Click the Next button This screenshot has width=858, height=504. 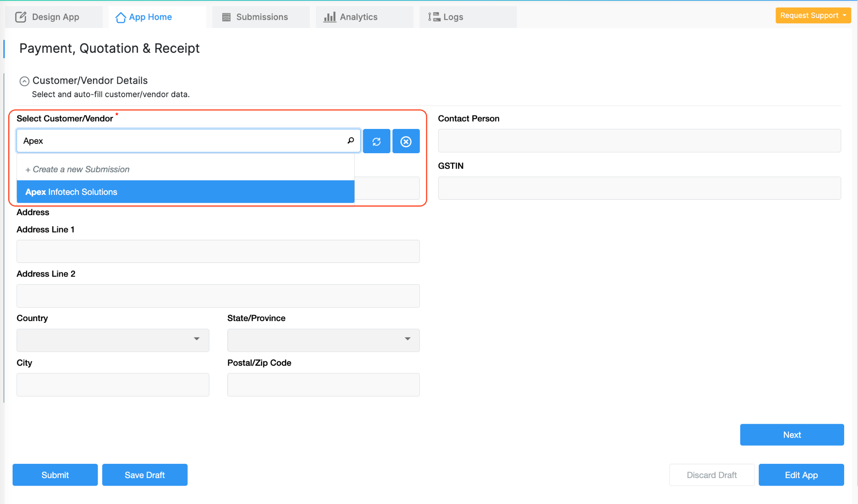(x=791, y=435)
